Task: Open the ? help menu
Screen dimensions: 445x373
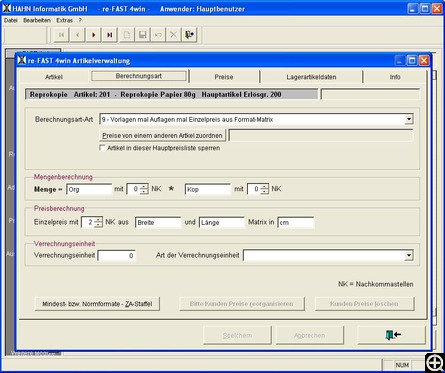Action: click(x=80, y=20)
